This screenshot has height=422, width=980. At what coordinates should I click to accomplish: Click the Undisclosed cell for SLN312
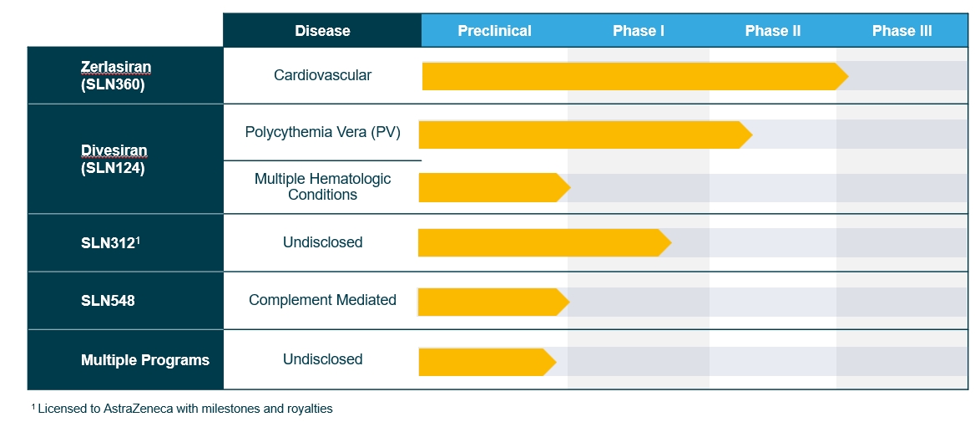pos(322,242)
